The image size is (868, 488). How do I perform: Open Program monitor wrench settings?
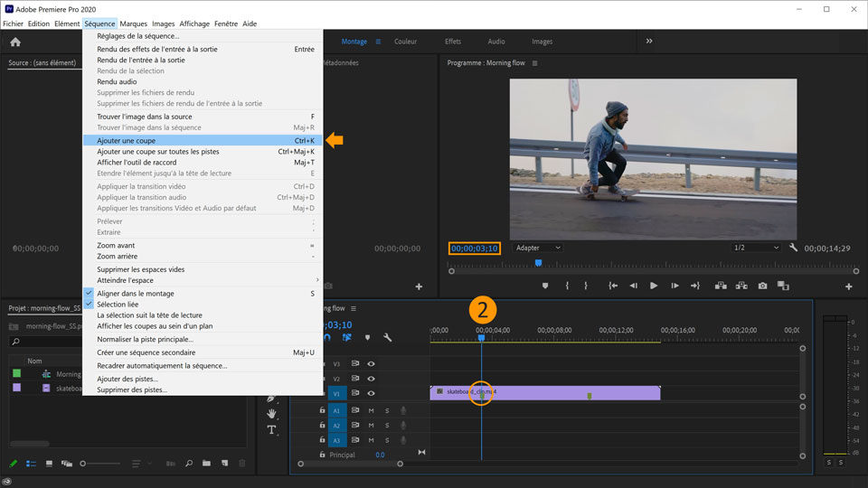[x=793, y=248]
